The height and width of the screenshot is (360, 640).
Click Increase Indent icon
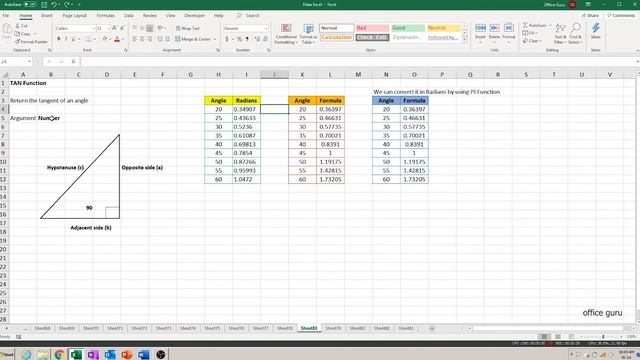point(168,39)
